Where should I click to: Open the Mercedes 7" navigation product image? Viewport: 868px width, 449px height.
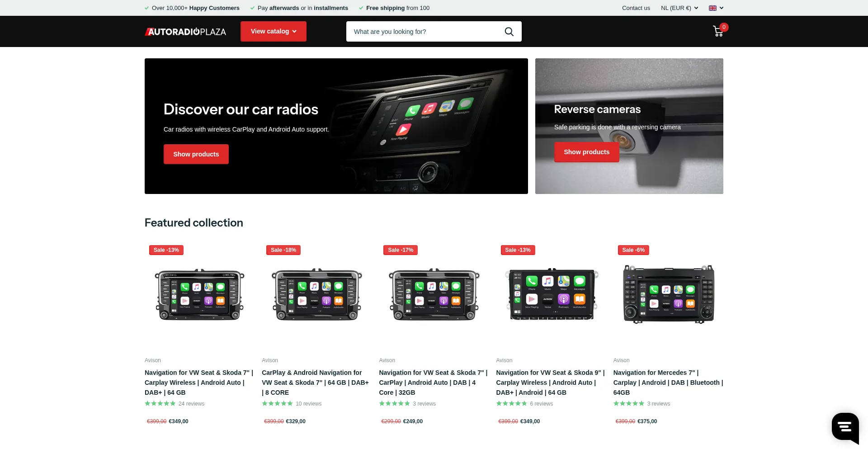(x=668, y=294)
